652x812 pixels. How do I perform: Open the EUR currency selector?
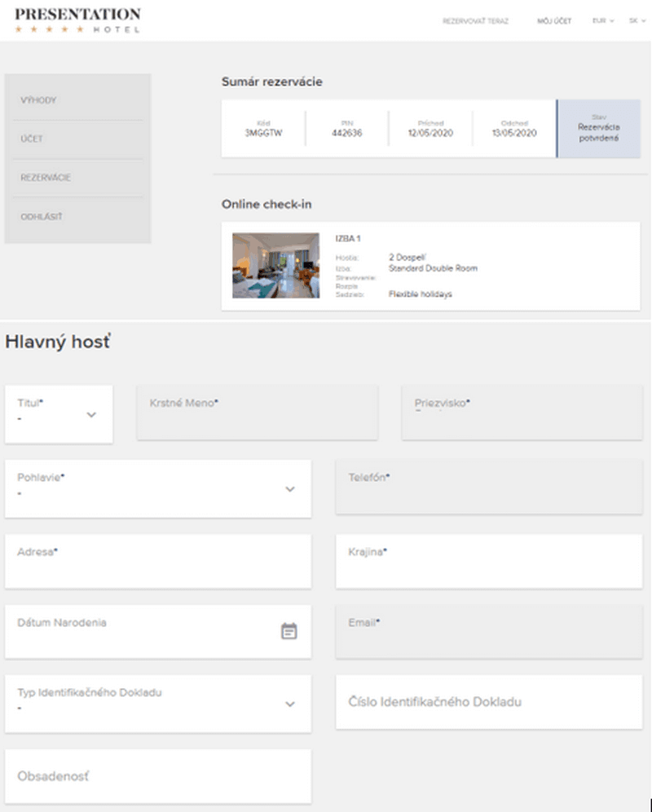pyautogui.click(x=603, y=20)
